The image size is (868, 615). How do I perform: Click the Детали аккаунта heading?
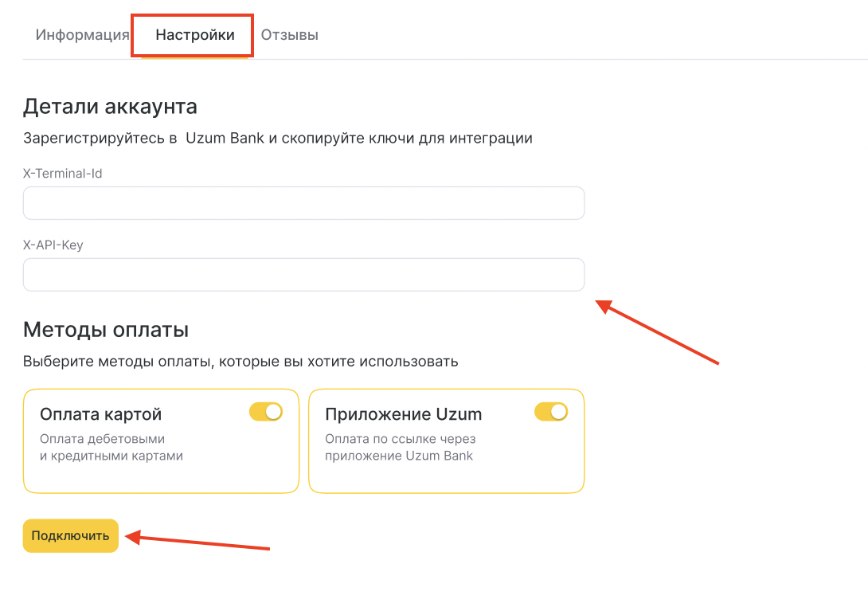point(110,106)
